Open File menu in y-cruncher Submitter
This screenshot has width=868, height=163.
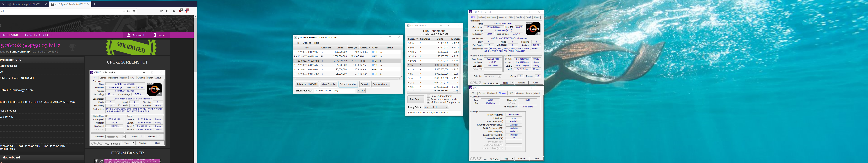pos(297,43)
